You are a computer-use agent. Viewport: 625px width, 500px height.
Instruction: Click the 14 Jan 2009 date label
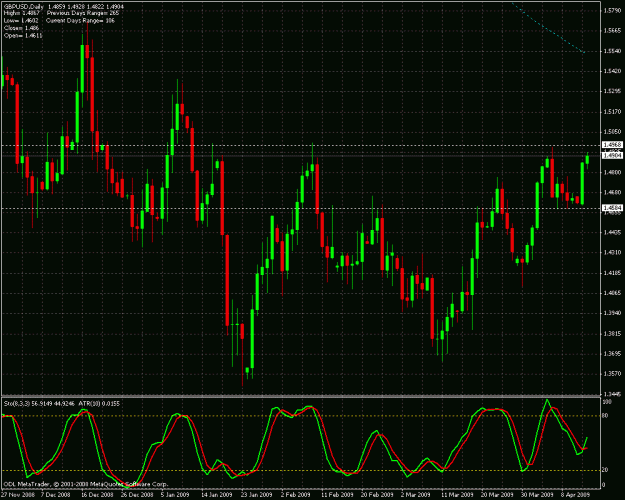pyautogui.click(x=216, y=495)
